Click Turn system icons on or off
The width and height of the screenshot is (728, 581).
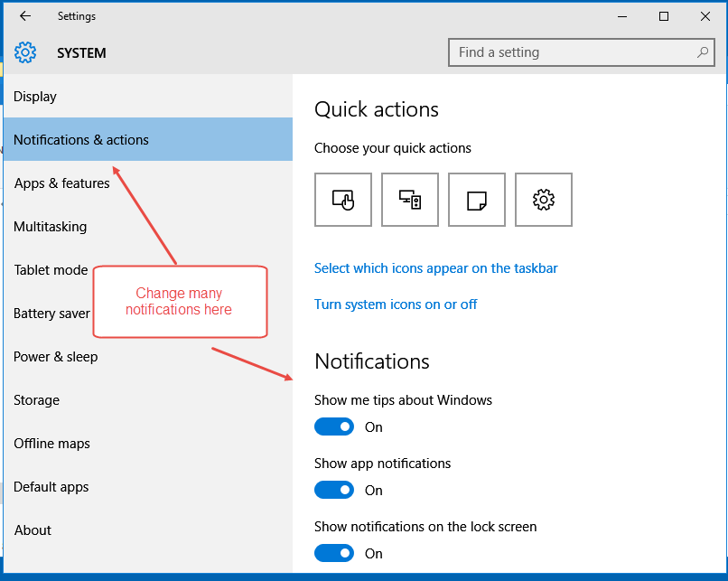point(396,305)
